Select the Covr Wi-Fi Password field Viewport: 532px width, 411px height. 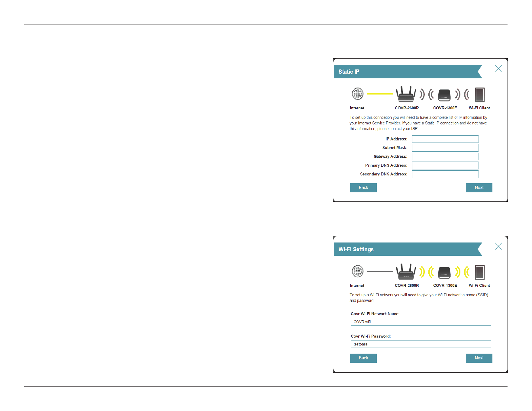point(421,344)
